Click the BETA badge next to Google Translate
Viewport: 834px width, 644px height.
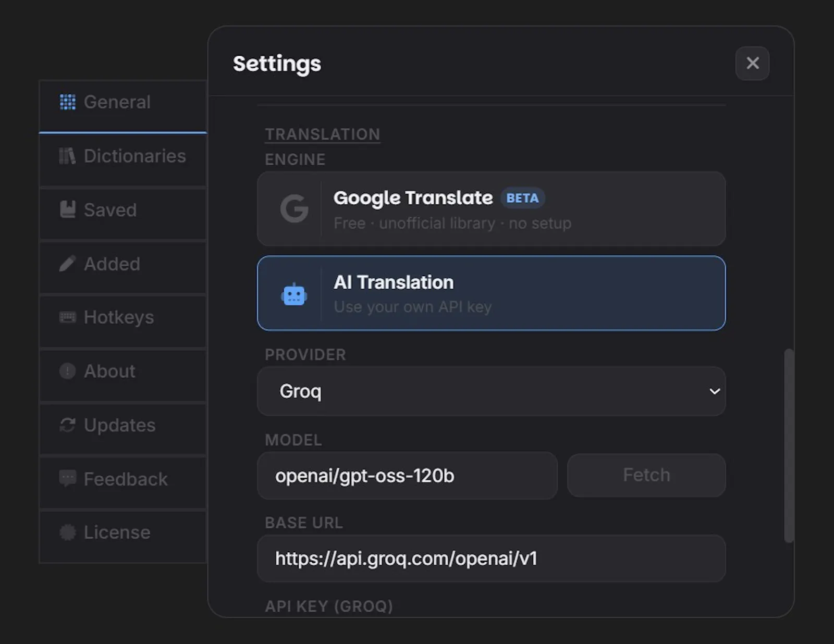pyautogui.click(x=523, y=198)
